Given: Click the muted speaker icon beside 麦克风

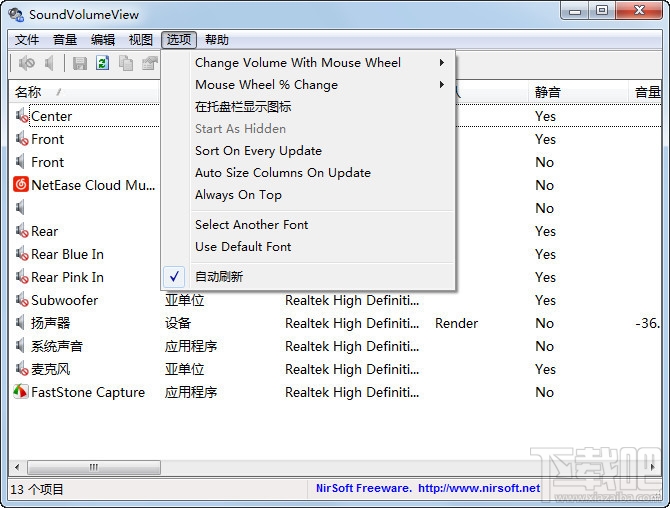Looking at the screenshot, I should (x=22, y=369).
